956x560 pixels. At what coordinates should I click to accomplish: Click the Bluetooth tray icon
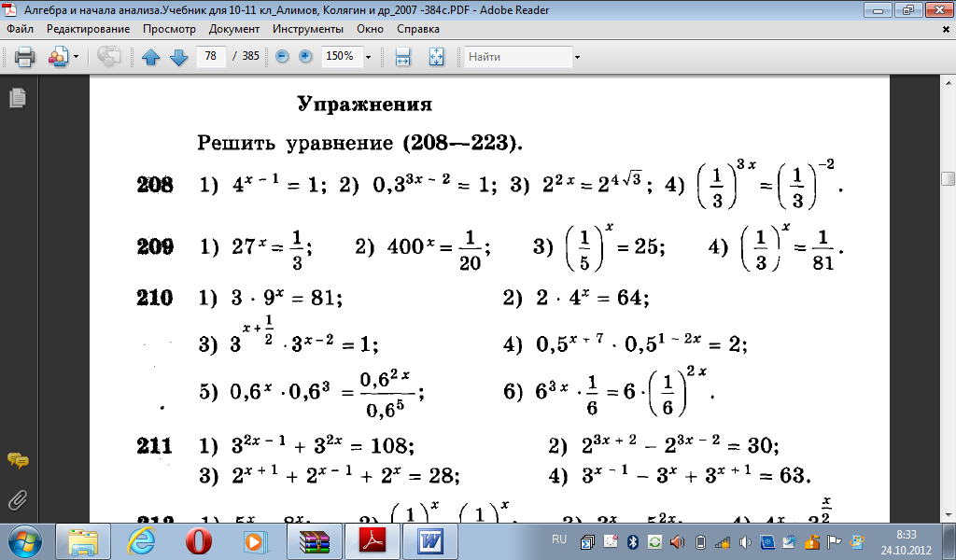pyautogui.click(x=632, y=541)
